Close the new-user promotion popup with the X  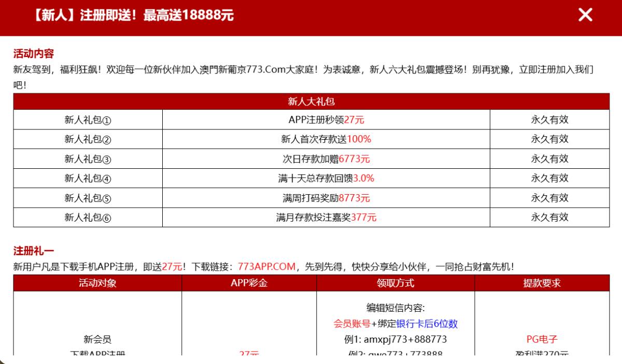point(585,15)
